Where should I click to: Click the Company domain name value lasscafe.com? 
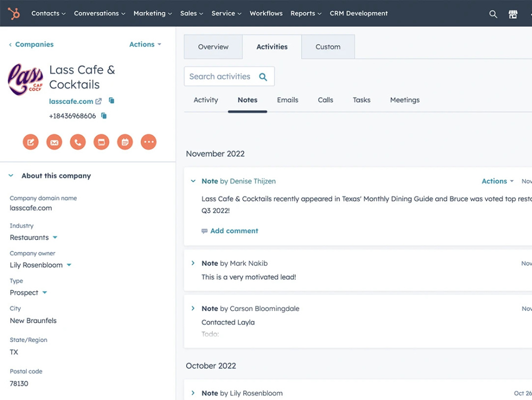[x=31, y=208]
